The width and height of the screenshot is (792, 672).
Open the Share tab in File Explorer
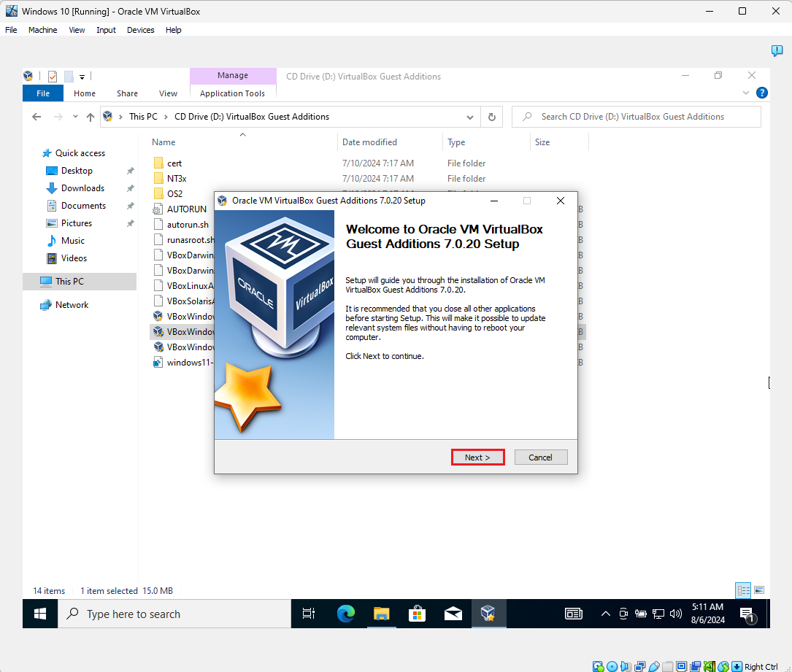tap(127, 93)
